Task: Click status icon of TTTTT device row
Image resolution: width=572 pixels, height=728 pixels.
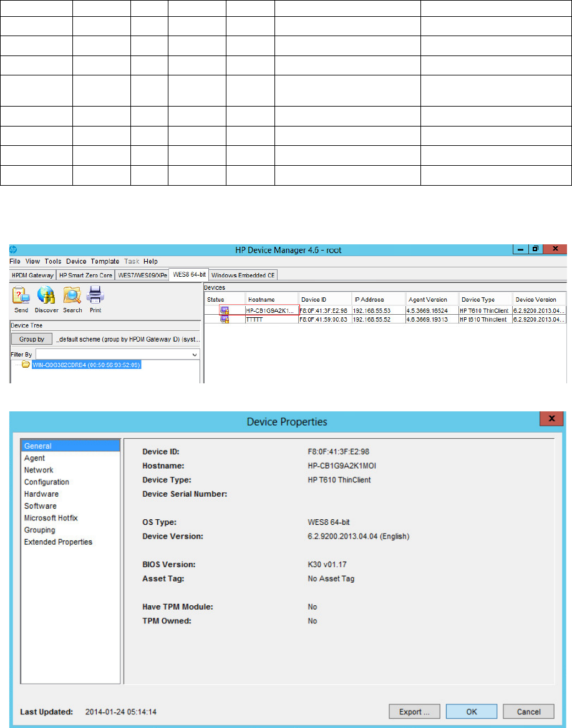Action: pyautogui.click(x=224, y=319)
